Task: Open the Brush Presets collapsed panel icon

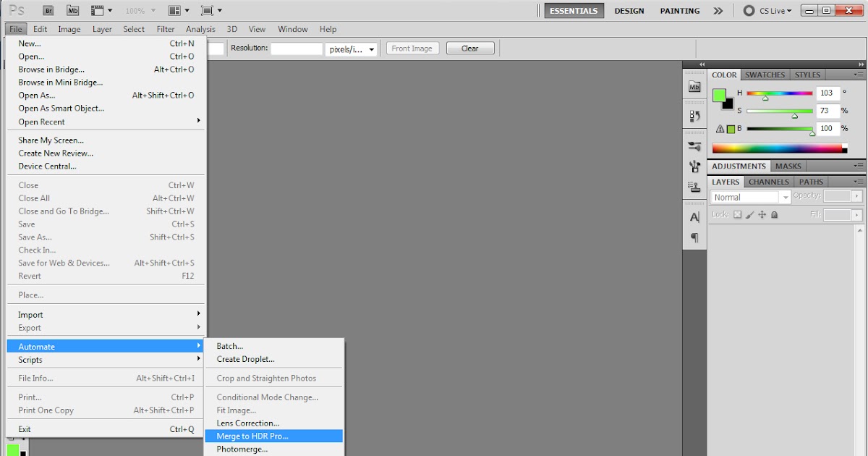Action: [695, 145]
